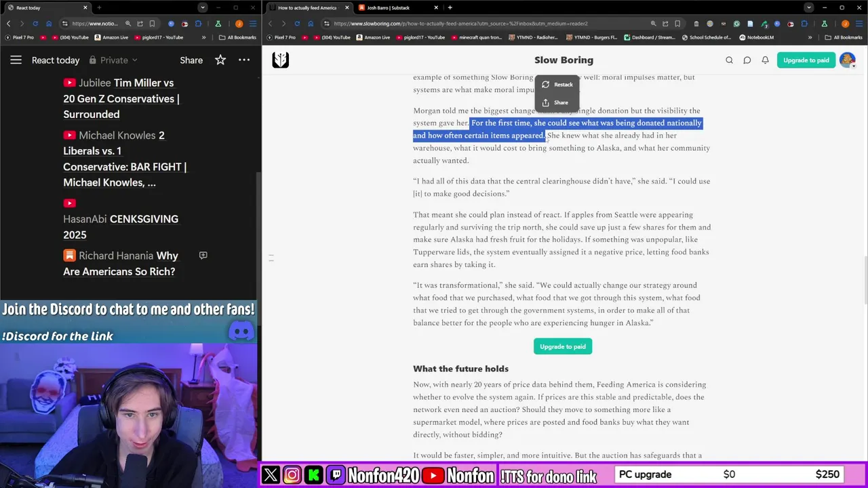Click the Slow Boring publication title
868x488 pixels.
[x=564, y=60]
